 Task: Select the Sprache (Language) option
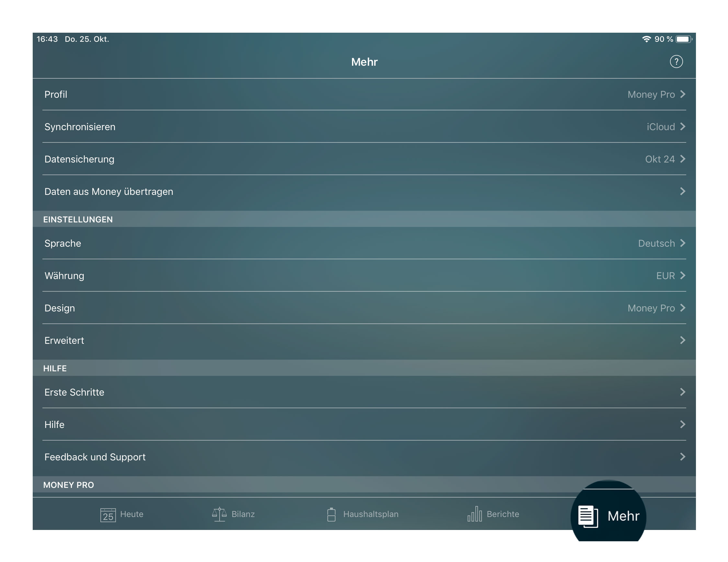[x=364, y=243]
